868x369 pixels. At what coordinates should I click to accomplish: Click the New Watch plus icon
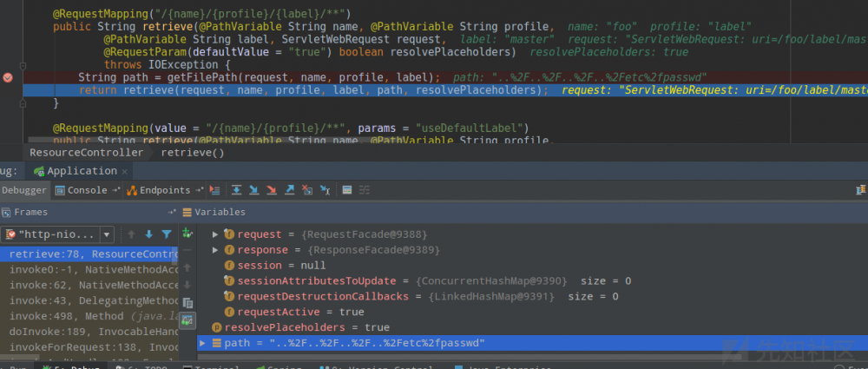click(187, 234)
